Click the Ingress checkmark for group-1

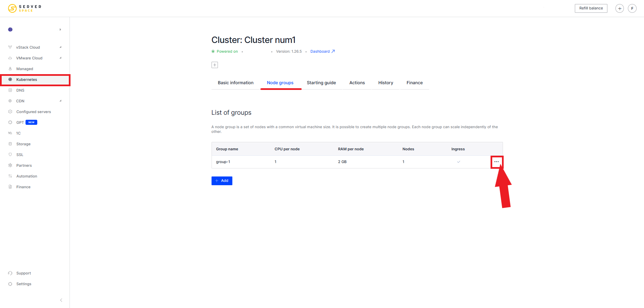coord(458,162)
